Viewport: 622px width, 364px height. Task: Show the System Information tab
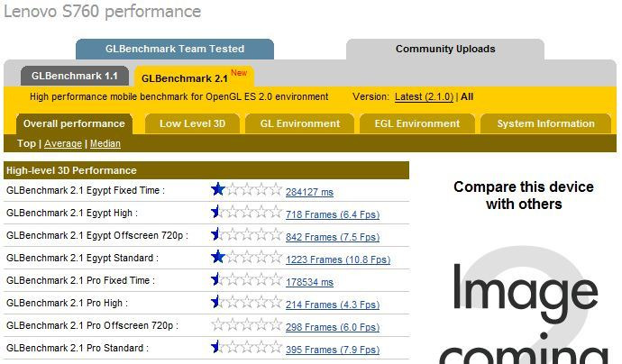tap(546, 123)
